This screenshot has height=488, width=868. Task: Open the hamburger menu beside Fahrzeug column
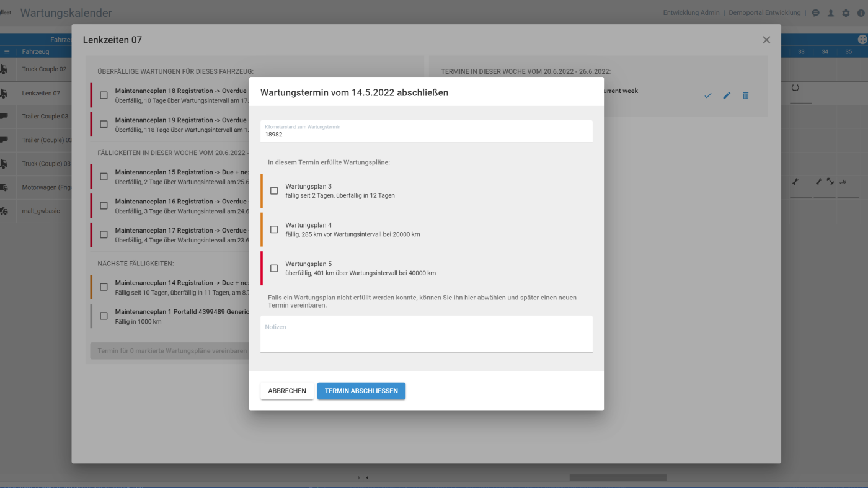7,52
